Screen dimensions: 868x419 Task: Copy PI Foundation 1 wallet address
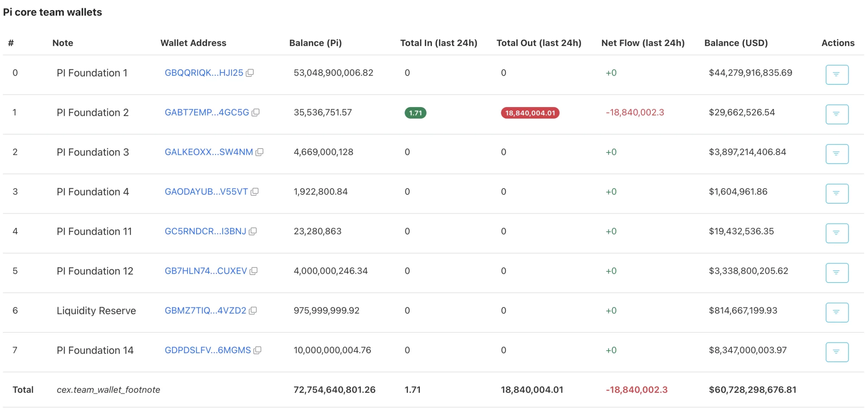[x=250, y=73]
